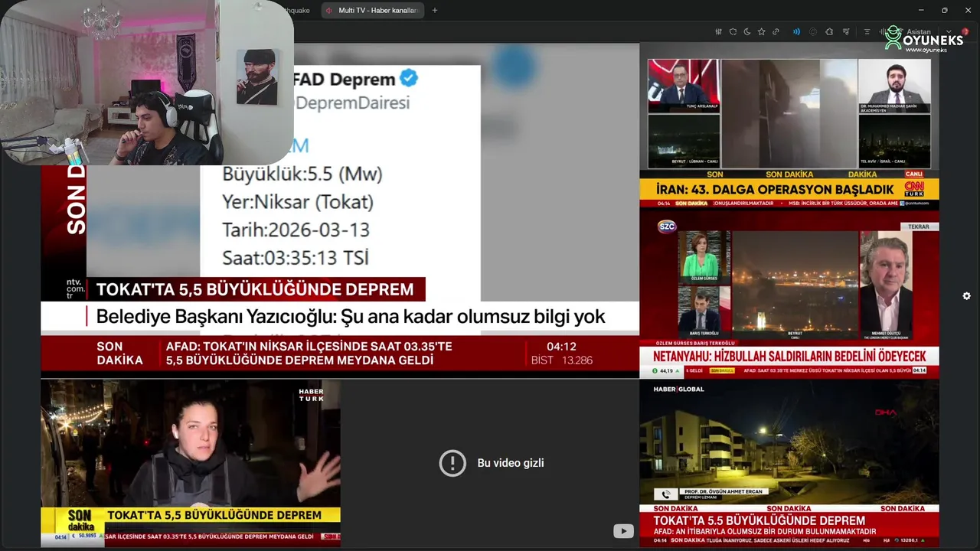Click the ntv.com.tr logo on NTV tile
This screenshot has height=551, width=980.
point(74,289)
